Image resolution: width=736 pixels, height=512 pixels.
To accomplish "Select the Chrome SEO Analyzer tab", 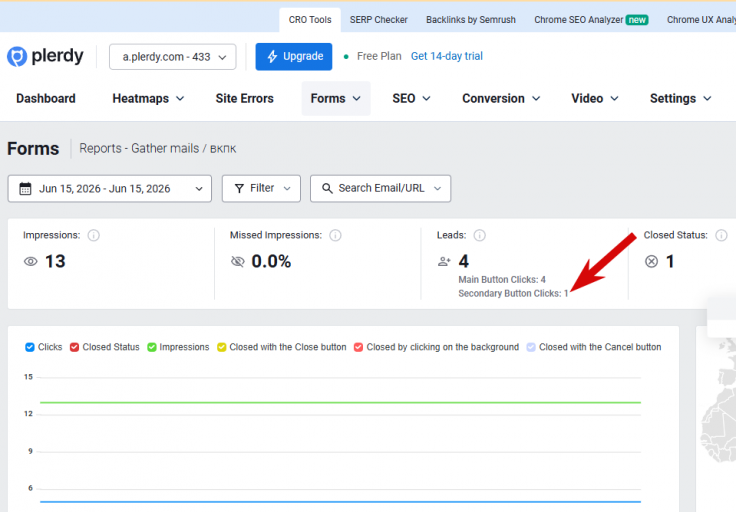I will pyautogui.click(x=591, y=20).
